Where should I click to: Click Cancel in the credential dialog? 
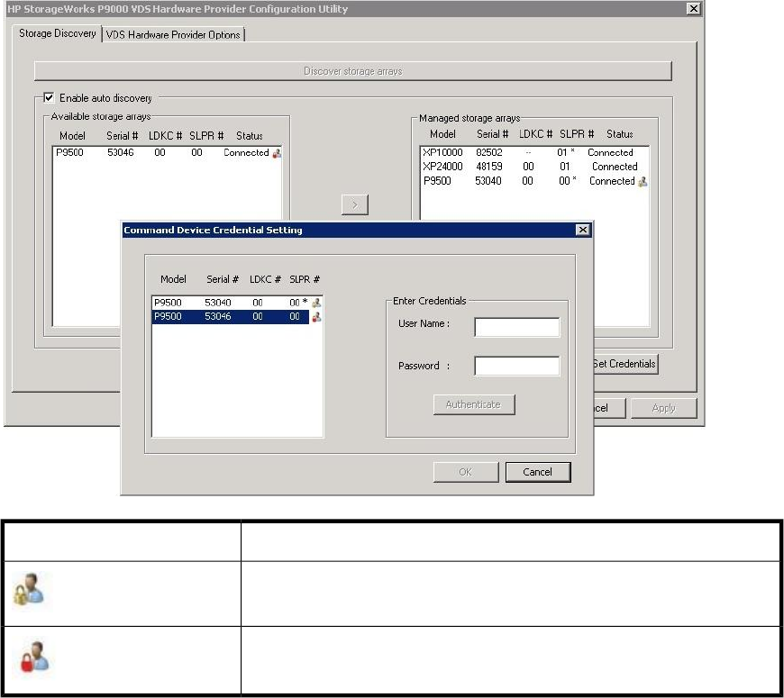pyautogui.click(x=537, y=472)
